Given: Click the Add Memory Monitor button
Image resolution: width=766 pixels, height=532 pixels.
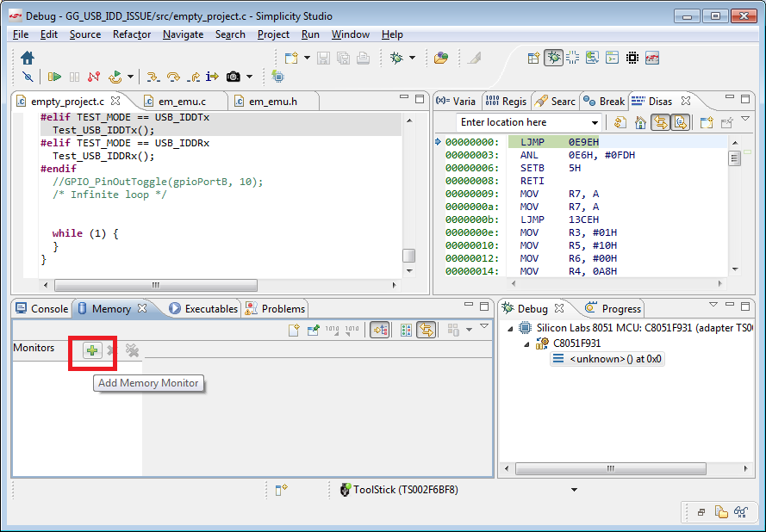Looking at the screenshot, I should coord(92,350).
